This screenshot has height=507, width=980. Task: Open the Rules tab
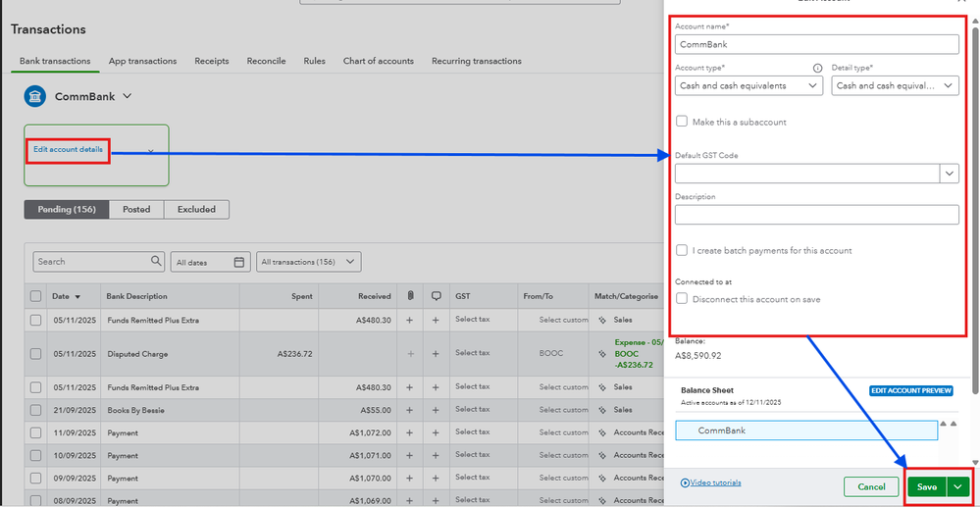[314, 61]
